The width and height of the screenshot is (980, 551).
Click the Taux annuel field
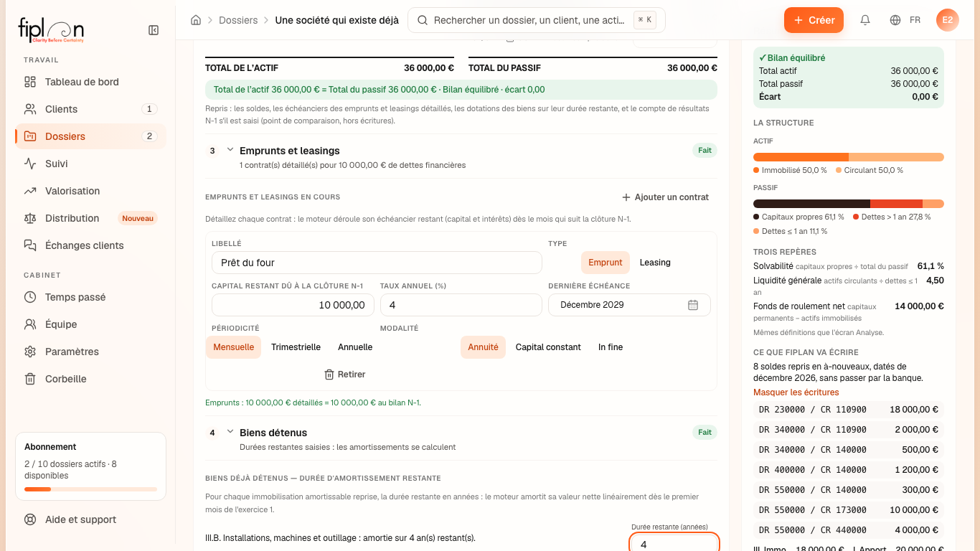click(x=461, y=305)
